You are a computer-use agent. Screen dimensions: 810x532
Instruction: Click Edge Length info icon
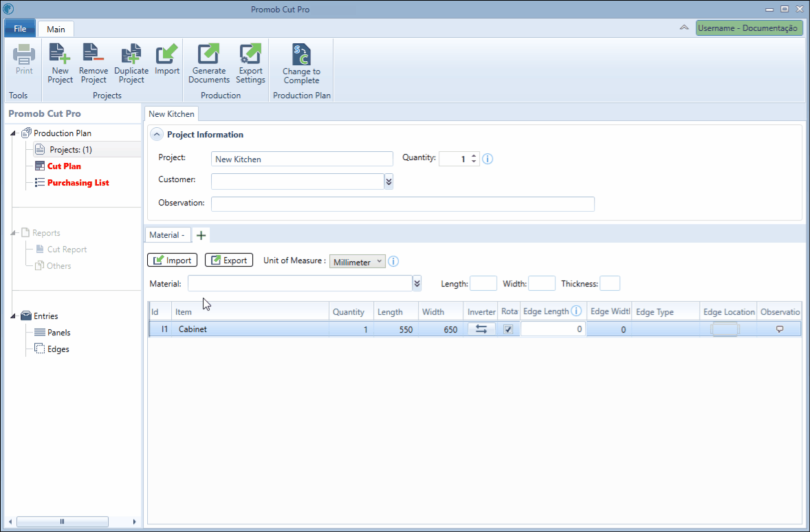coord(576,311)
